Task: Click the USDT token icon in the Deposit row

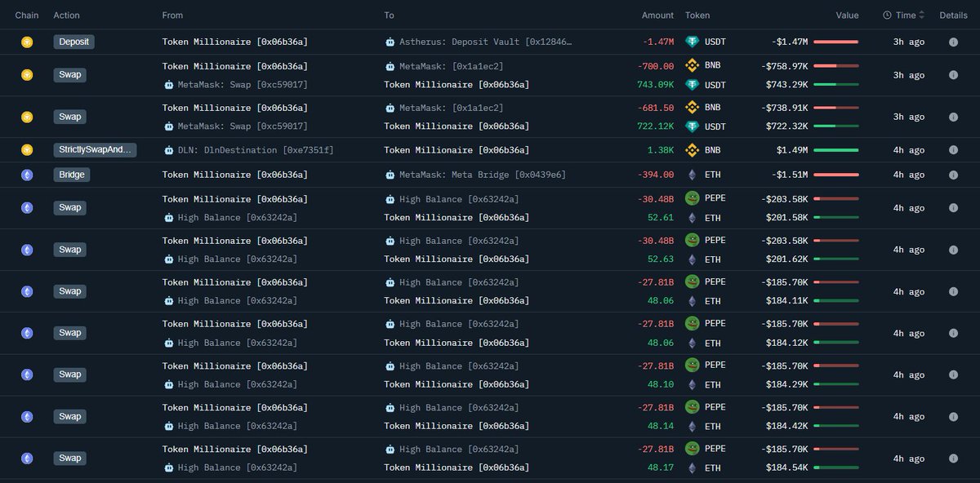Action: click(692, 42)
